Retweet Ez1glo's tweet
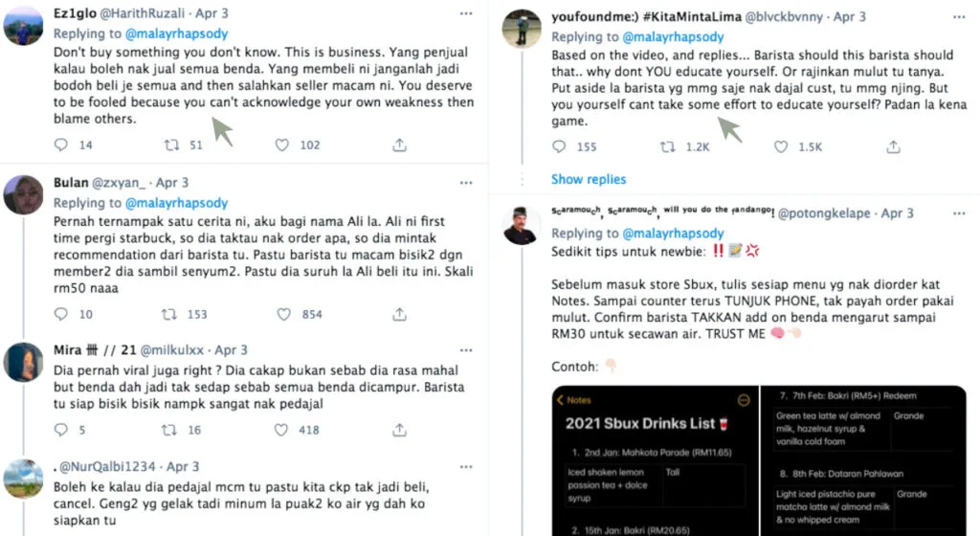 pos(172,145)
